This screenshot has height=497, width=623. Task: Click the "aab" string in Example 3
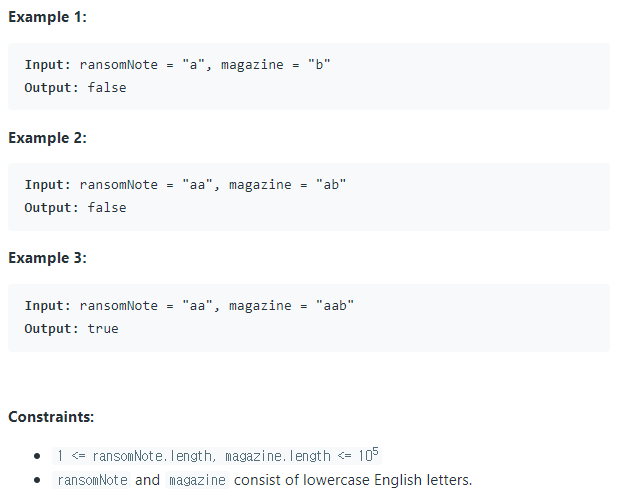coord(335,306)
